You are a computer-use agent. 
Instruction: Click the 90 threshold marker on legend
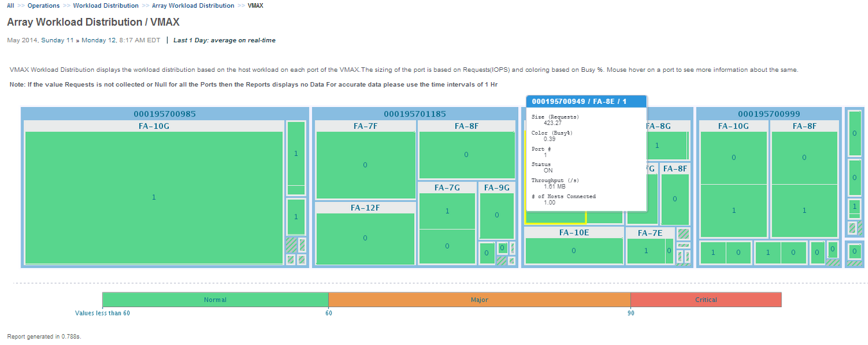(x=630, y=313)
